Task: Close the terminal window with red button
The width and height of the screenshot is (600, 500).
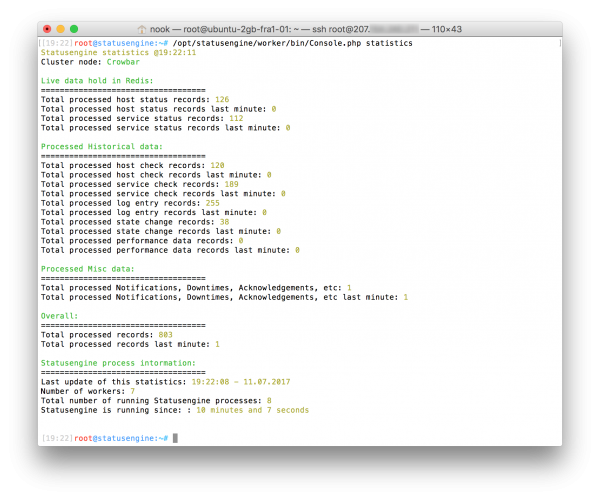Action: point(48,29)
